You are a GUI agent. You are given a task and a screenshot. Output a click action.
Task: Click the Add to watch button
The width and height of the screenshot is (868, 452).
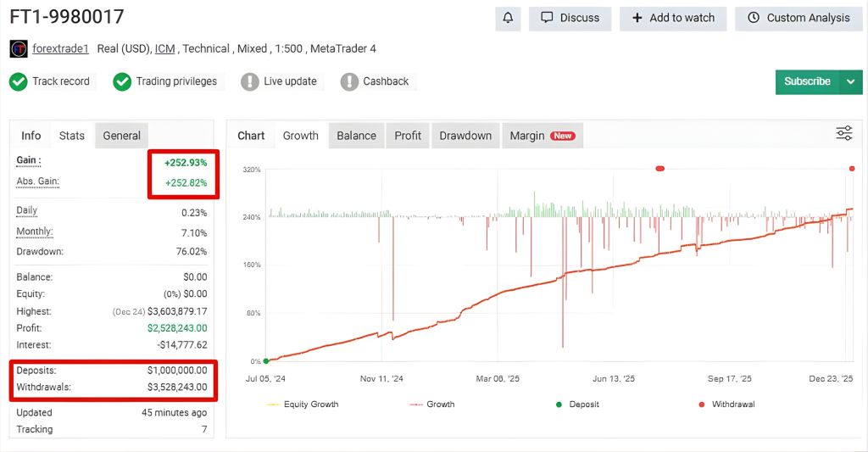click(673, 18)
